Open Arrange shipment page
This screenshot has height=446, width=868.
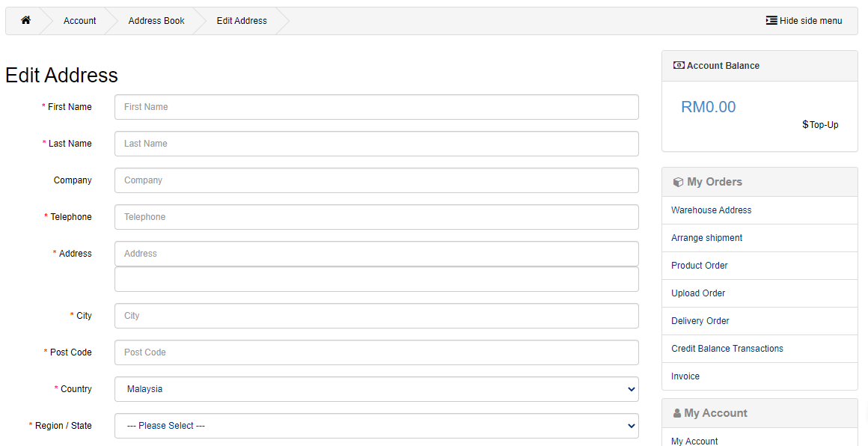tap(706, 238)
